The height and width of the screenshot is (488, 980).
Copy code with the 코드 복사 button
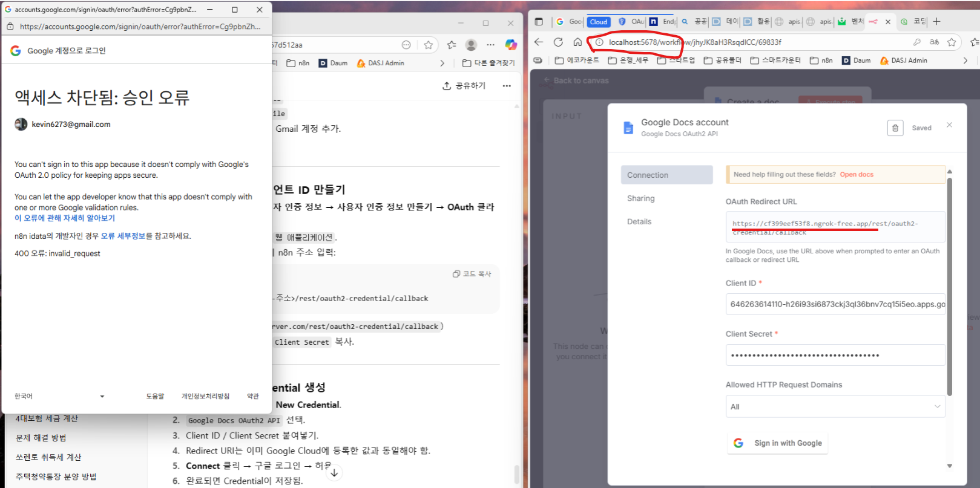(472, 274)
